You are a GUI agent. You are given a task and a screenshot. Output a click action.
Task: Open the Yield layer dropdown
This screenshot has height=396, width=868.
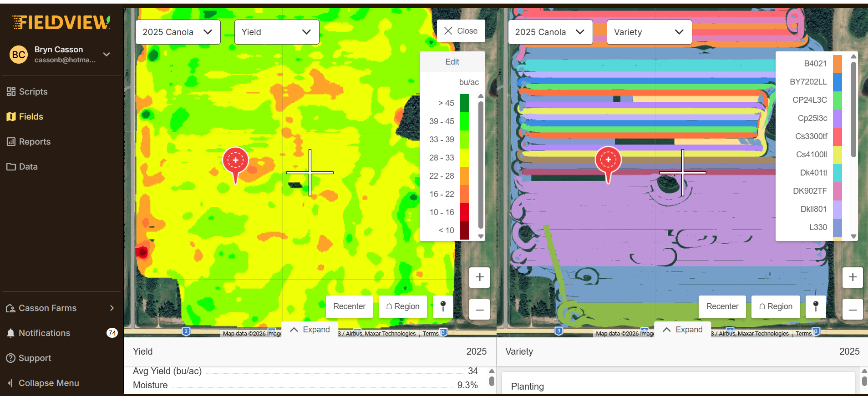tap(276, 32)
